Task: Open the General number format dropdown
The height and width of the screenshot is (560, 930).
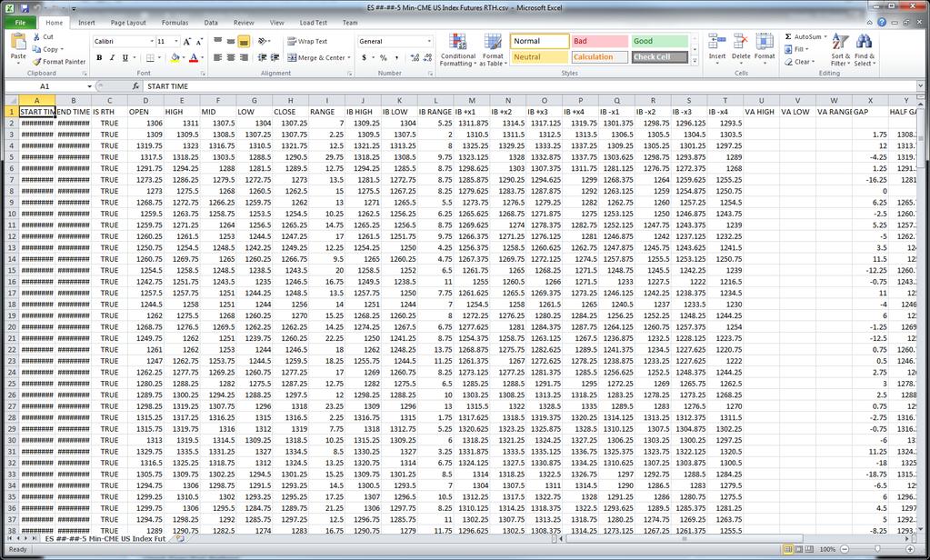Action: pyautogui.click(x=429, y=42)
